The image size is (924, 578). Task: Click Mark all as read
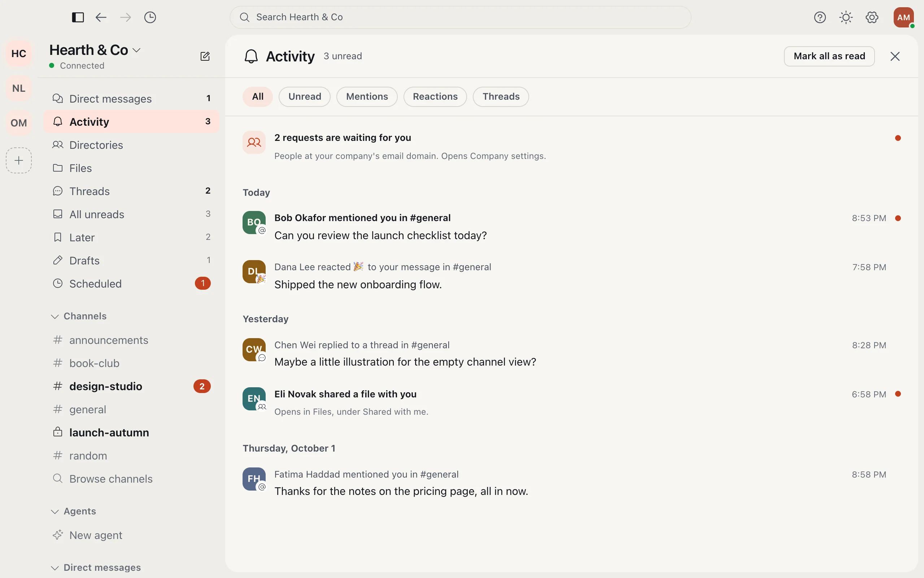click(829, 56)
